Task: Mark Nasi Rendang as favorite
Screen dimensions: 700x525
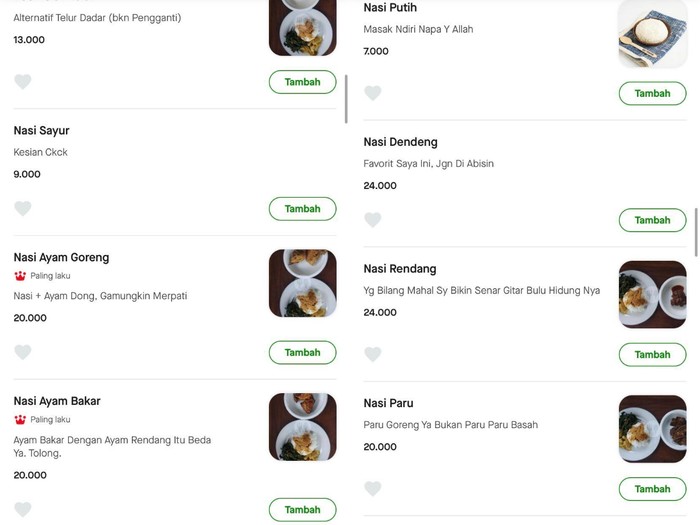Action: (373, 354)
